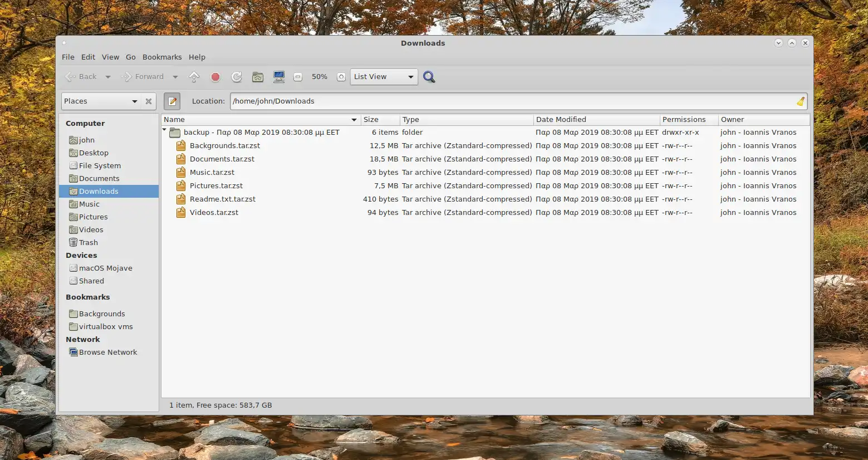
Task: Reload the current folder
Action: tap(237, 77)
